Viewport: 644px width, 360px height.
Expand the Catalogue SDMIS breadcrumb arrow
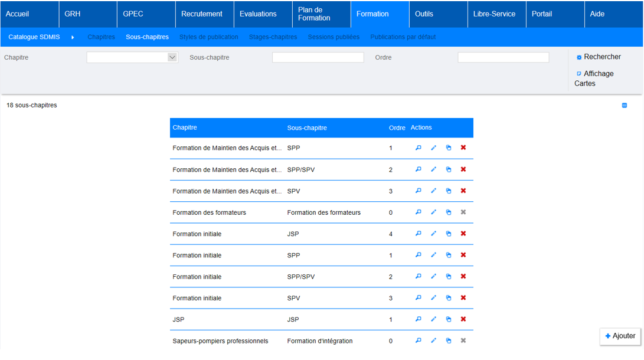pos(73,37)
